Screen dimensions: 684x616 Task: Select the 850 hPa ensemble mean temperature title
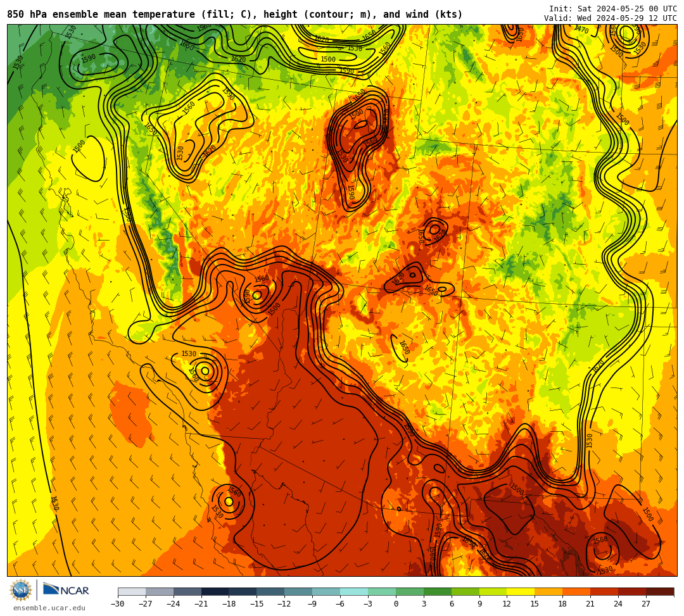pyautogui.click(x=235, y=15)
